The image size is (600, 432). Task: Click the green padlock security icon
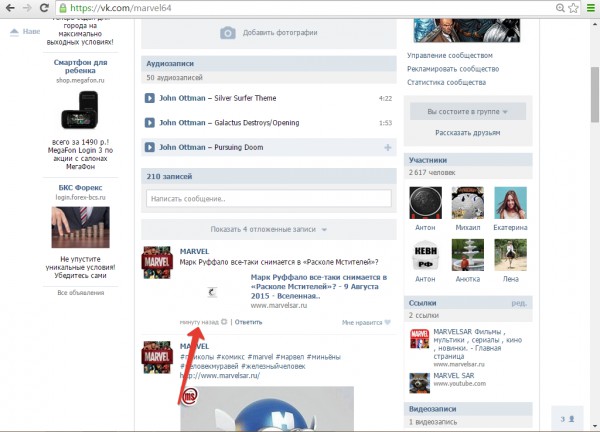(x=63, y=8)
